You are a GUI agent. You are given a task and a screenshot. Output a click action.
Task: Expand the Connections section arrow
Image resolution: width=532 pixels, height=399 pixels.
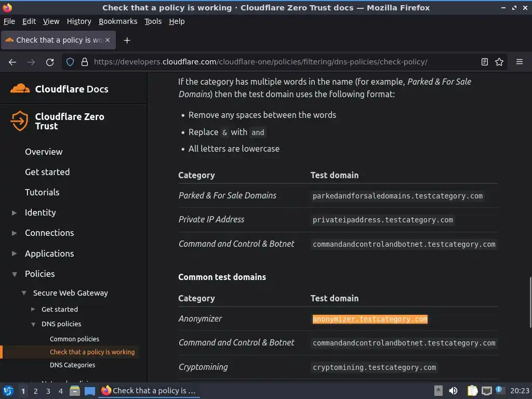tap(14, 233)
